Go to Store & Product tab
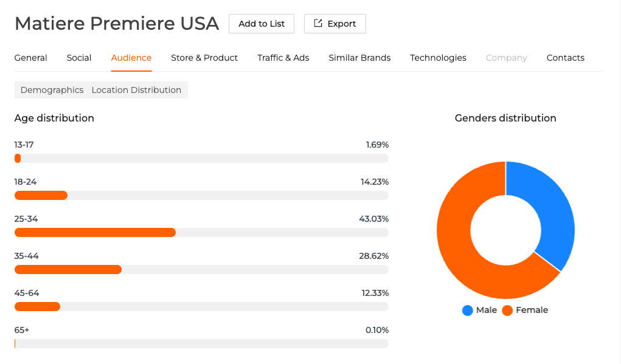621x364 pixels. click(204, 58)
